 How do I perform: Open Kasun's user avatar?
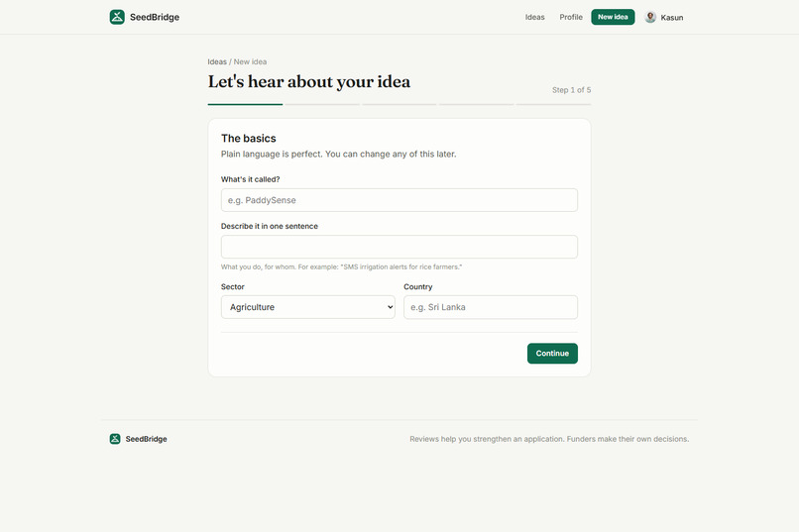click(x=650, y=17)
